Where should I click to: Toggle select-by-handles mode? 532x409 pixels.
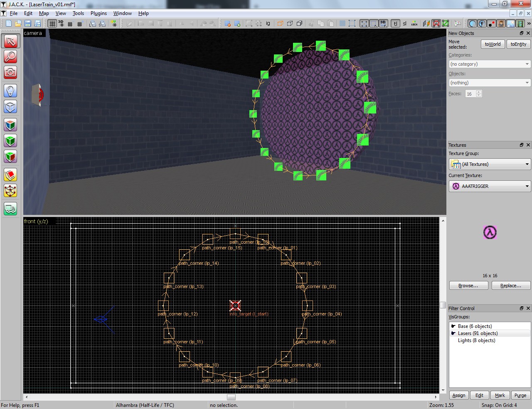pos(365,24)
